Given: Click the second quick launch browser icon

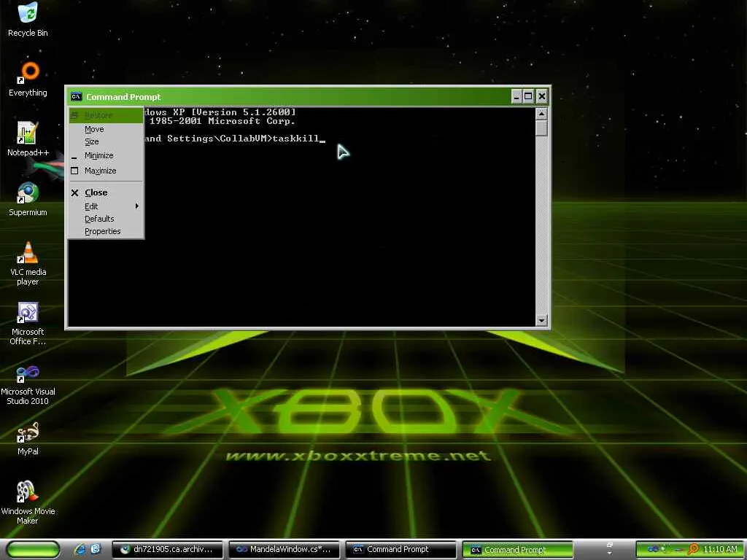Looking at the screenshot, I should click(x=96, y=549).
